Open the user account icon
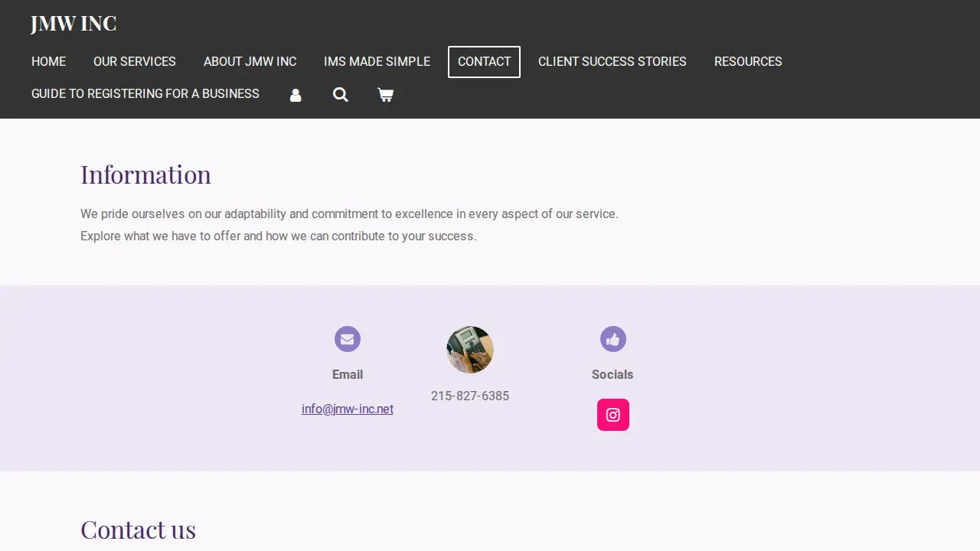980x551 pixels. [x=296, y=95]
